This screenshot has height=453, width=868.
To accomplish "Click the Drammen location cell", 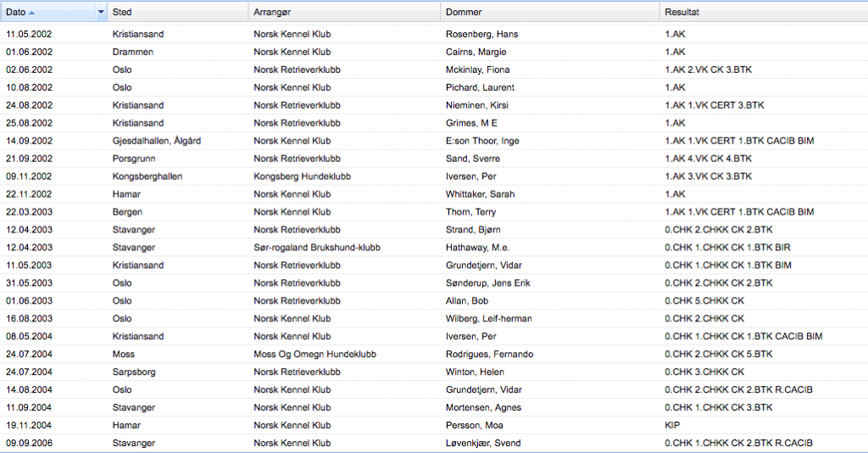I will pyautogui.click(x=133, y=52).
